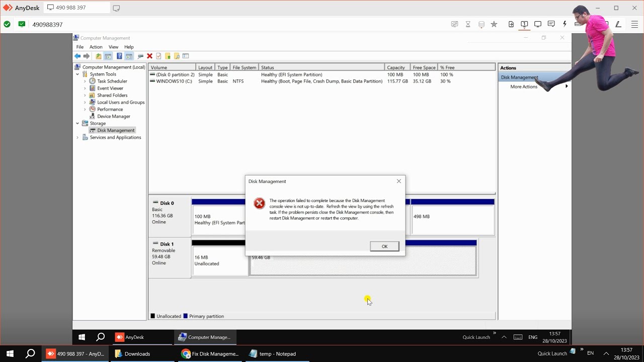Close the Disk Management error dialog

point(399,181)
